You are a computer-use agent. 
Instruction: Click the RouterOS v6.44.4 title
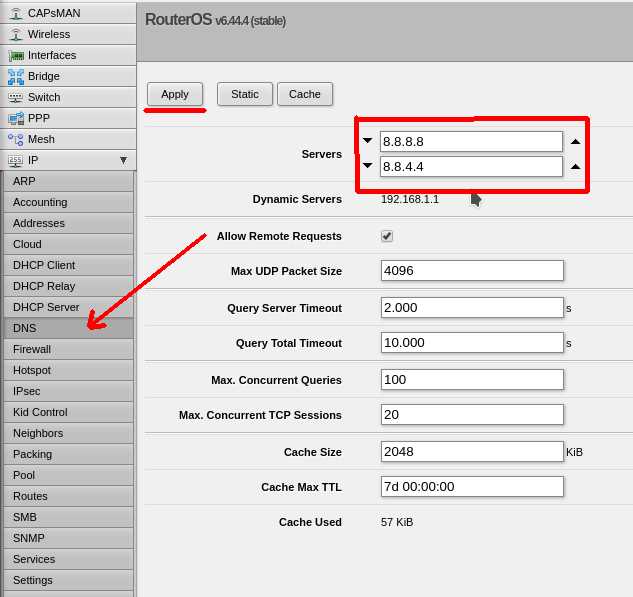[215, 20]
